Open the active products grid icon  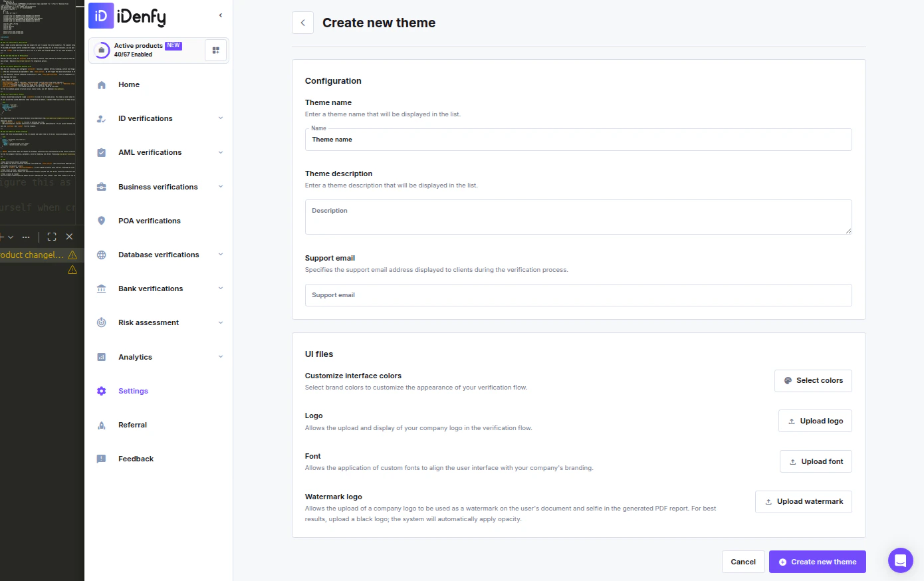pos(215,51)
